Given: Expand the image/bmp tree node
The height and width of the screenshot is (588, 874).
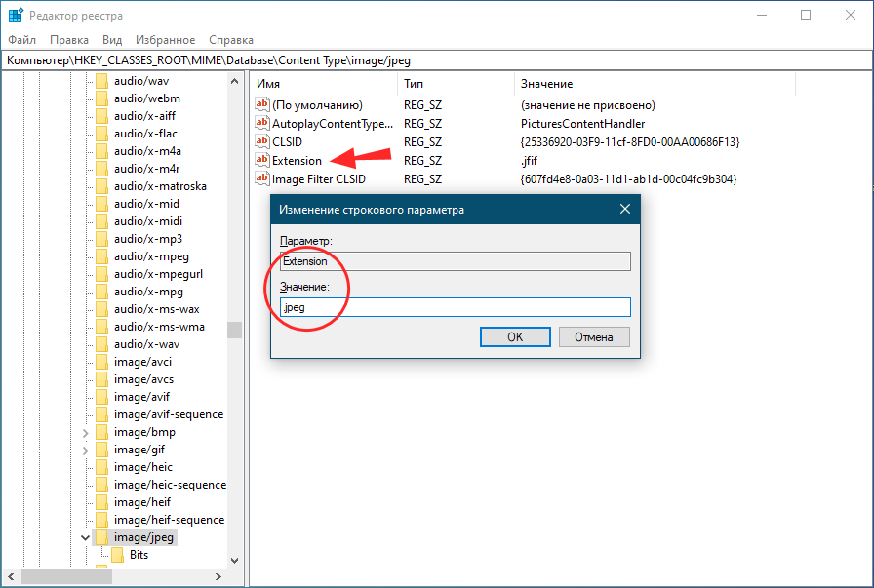Looking at the screenshot, I should coord(86,432).
